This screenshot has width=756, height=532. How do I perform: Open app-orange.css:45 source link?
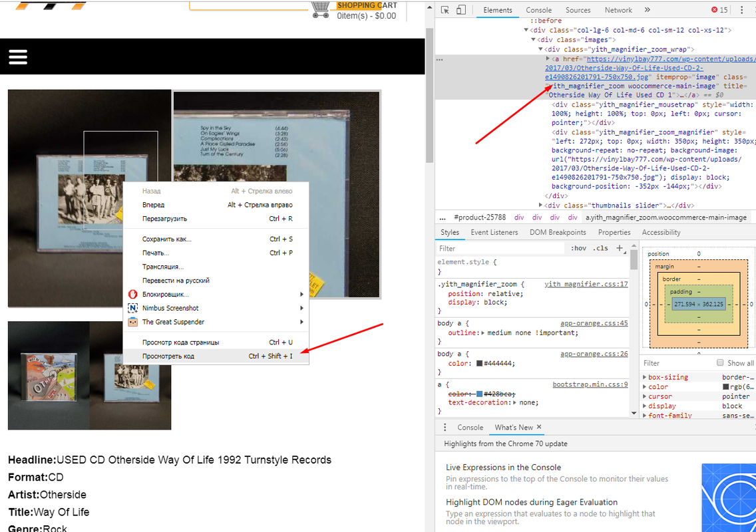coord(594,323)
